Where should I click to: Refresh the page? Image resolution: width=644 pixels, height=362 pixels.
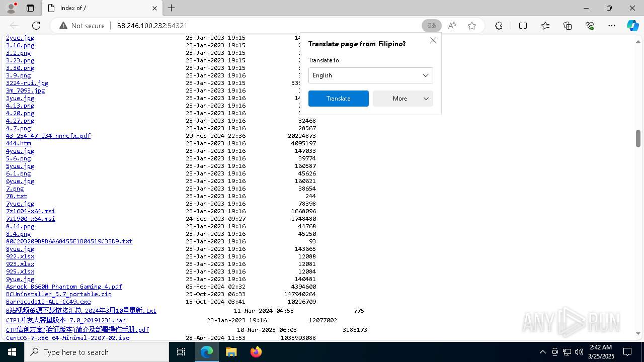pos(36,26)
